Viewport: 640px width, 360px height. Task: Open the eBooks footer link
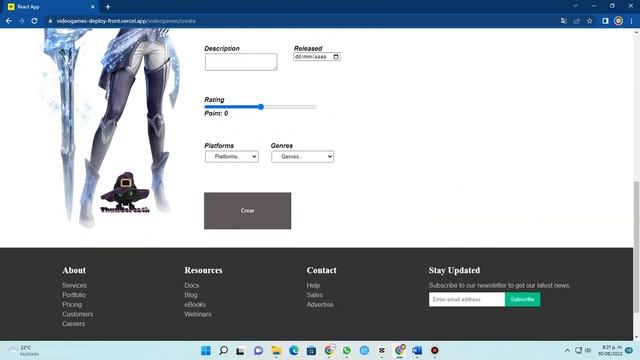click(195, 304)
